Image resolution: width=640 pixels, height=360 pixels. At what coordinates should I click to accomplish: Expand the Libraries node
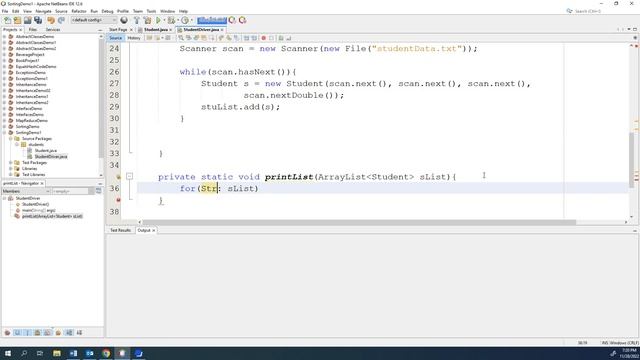[11, 169]
